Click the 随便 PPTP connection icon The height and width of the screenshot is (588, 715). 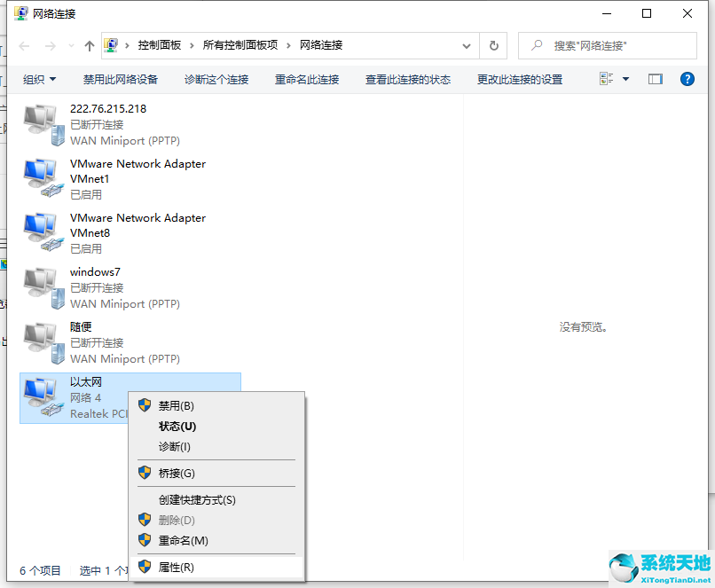(x=41, y=341)
